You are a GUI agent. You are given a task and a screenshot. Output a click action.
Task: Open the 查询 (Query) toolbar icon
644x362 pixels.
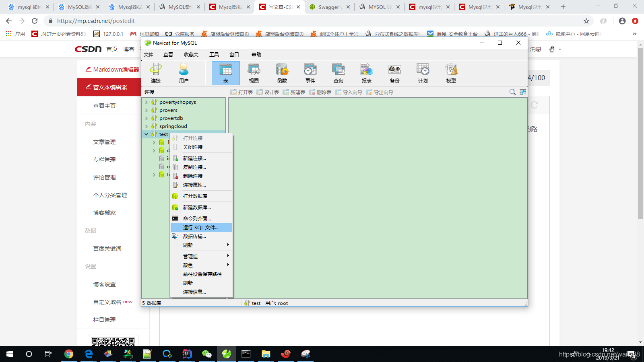[339, 73]
